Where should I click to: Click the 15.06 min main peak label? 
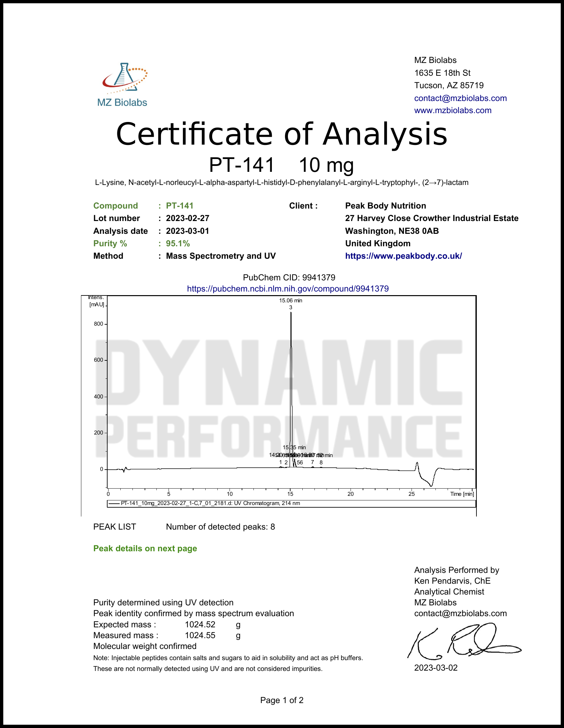[290, 300]
